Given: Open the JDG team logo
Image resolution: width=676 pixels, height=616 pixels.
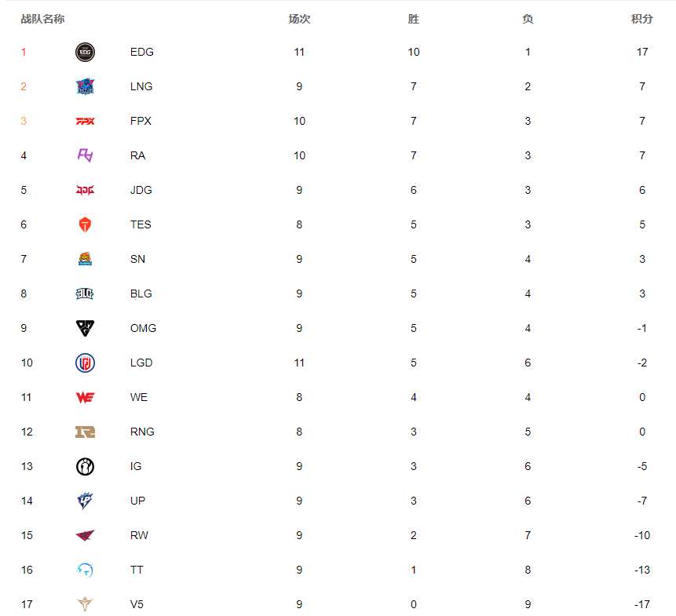Looking at the screenshot, I should (x=85, y=190).
